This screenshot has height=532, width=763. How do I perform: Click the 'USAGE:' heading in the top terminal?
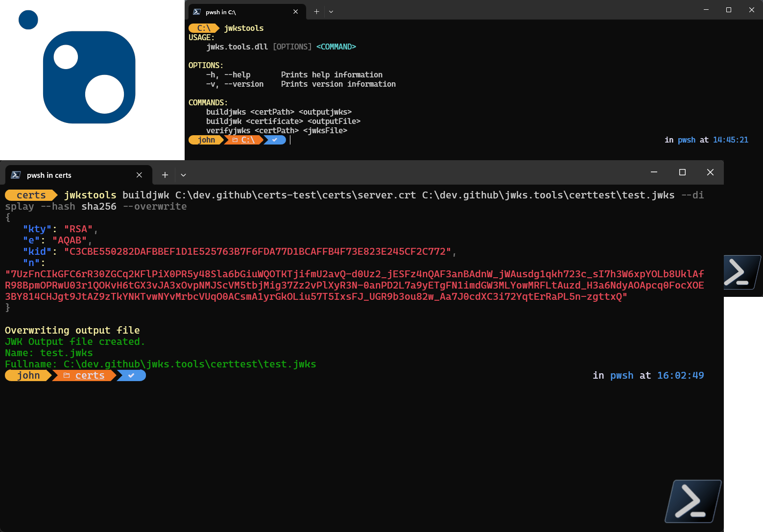pos(201,38)
